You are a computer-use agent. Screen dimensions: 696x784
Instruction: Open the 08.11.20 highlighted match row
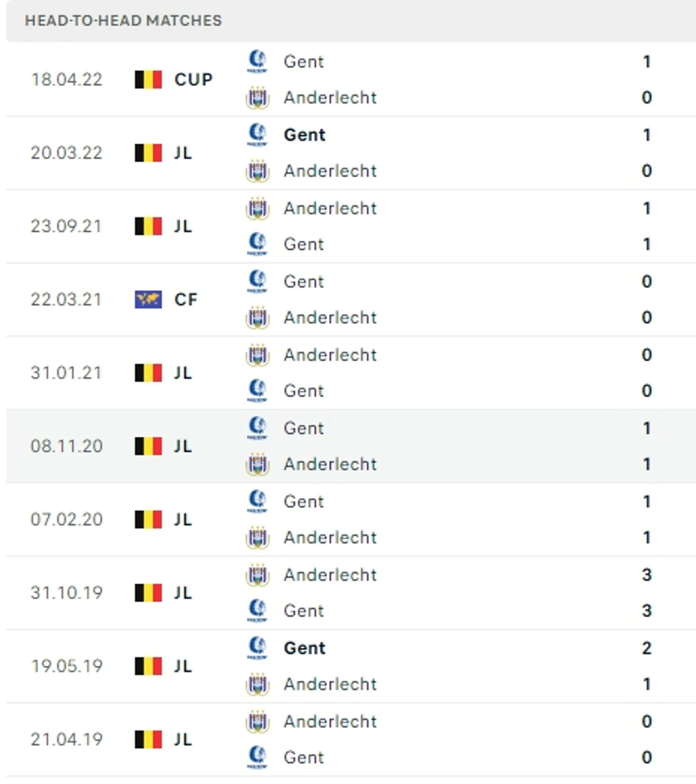351,446
